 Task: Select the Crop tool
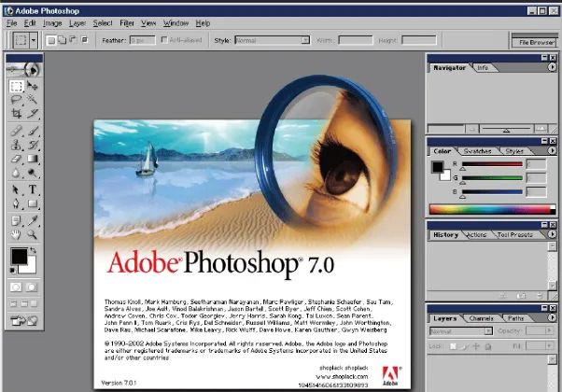(16, 114)
